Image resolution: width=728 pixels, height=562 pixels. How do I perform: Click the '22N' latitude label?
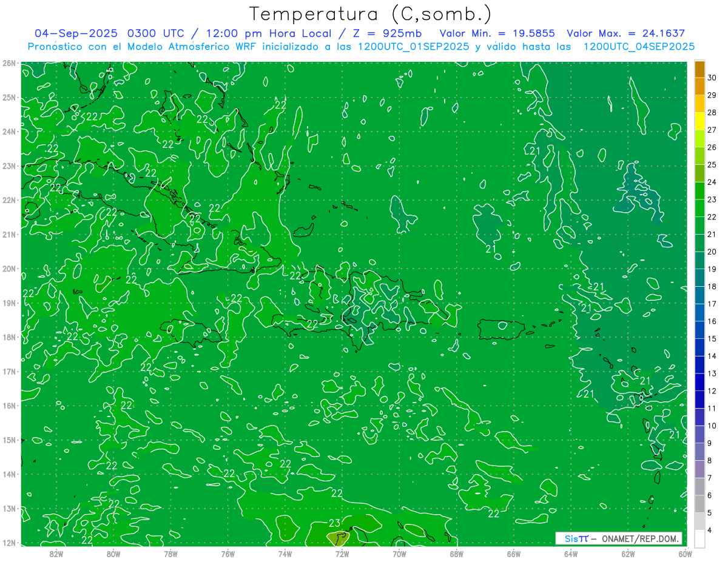9,200
